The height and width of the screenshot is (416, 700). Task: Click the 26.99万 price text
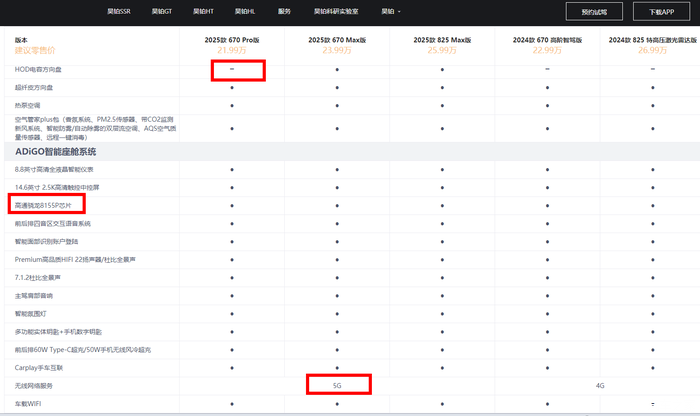point(652,49)
